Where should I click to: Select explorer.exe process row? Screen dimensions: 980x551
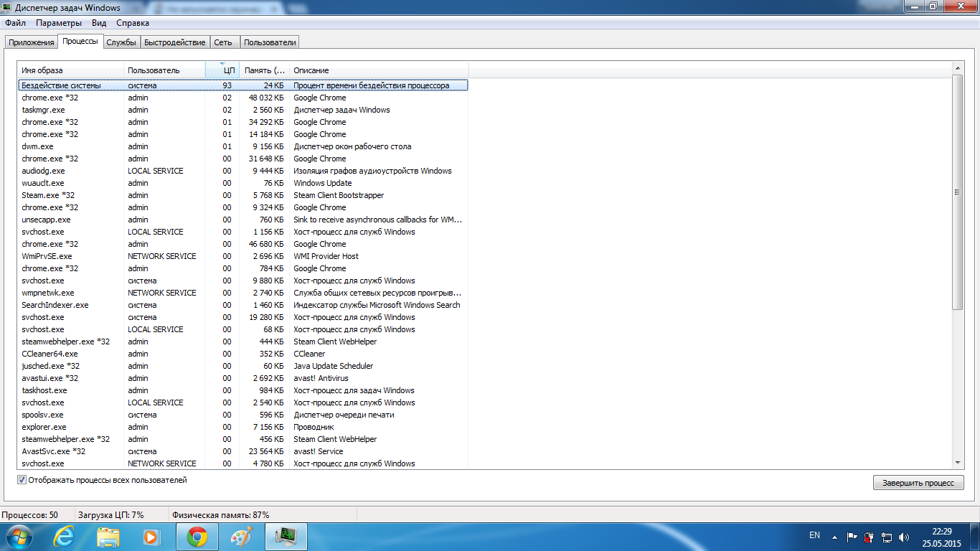[242, 427]
